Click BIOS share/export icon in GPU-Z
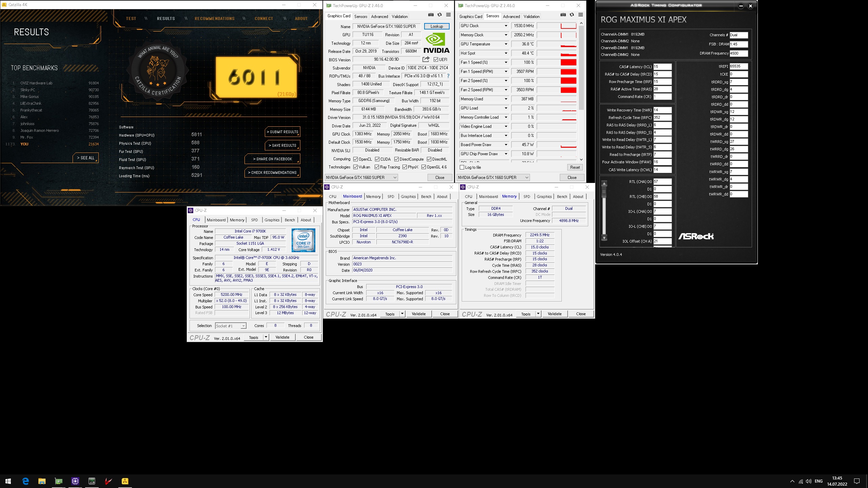The height and width of the screenshot is (488, 868). click(x=426, y=59)
